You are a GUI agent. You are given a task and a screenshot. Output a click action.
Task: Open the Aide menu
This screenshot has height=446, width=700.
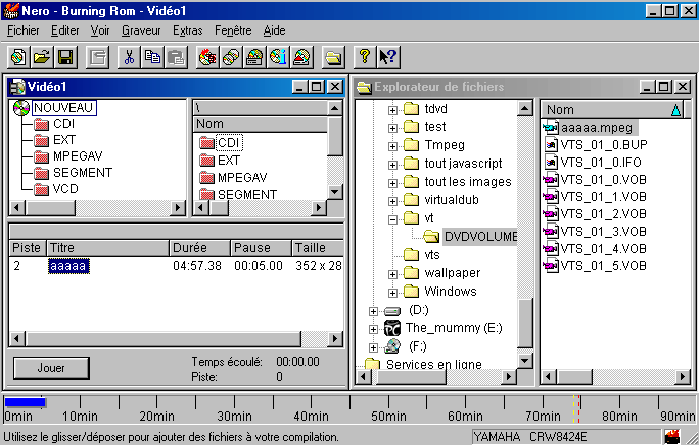tap(274, 30)
